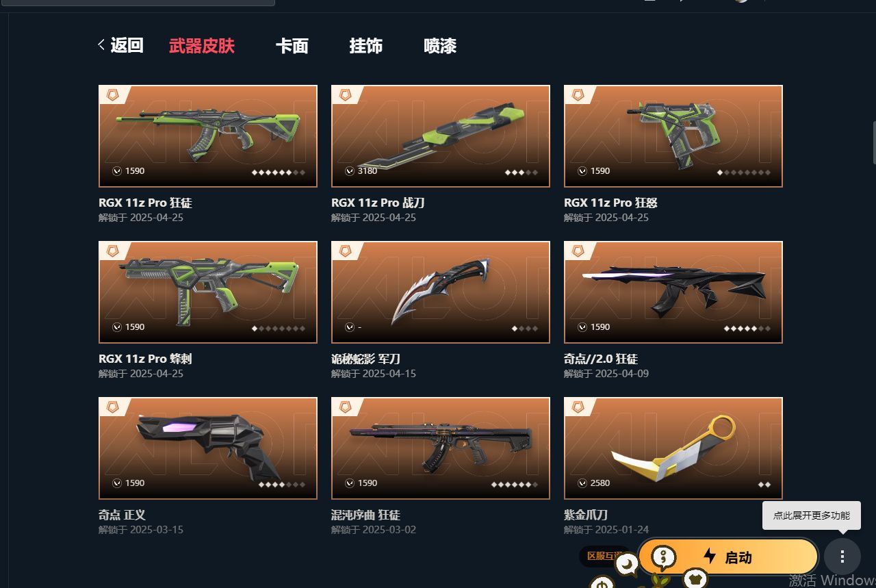Viewport: 876px width, 588px height.
Task: Open the RGX 11z Pro 战刀 skin card
Action: 441,136
